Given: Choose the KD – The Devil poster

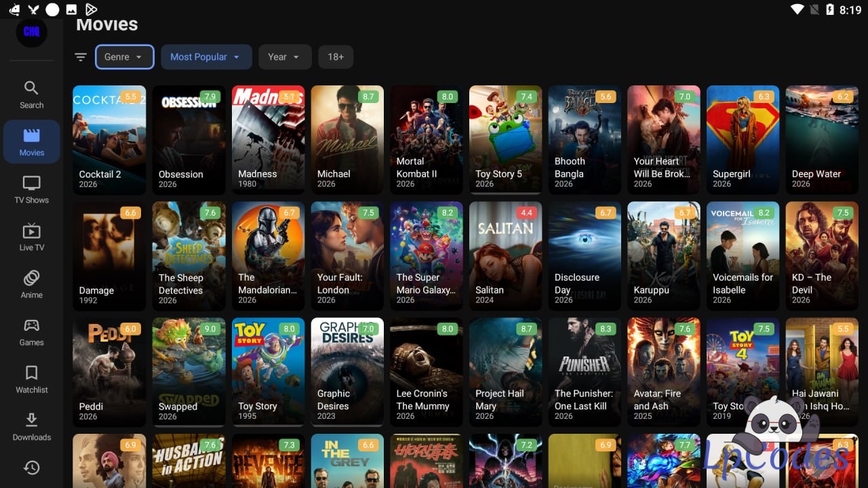Looking at the screenshot, I should [822, 256].
